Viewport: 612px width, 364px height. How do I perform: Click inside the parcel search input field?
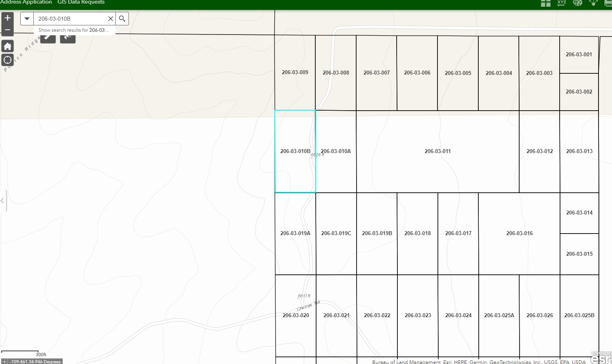[70, 19]
